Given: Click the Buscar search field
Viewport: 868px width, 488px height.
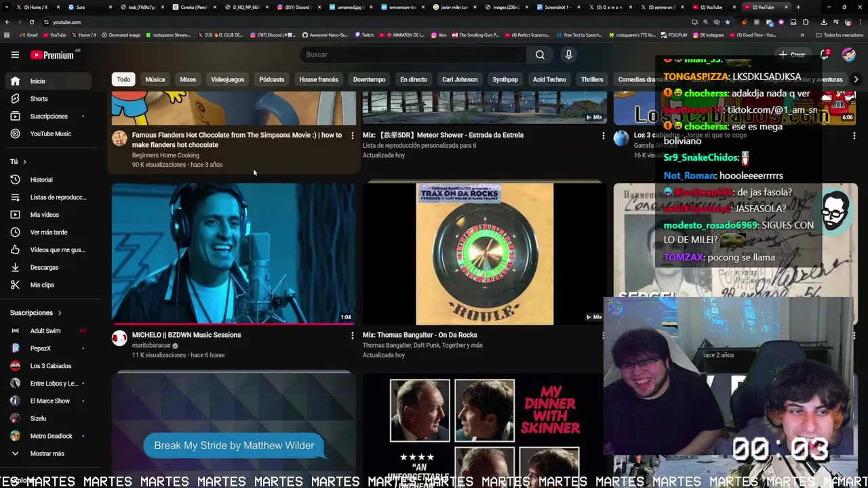Looking at the screenshot, I should point(413,55).
